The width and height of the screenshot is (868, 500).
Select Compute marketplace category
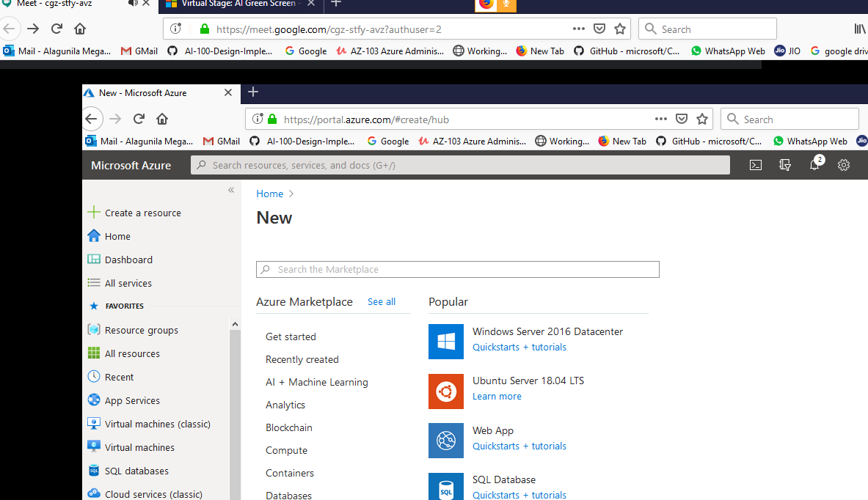point(286,450)
